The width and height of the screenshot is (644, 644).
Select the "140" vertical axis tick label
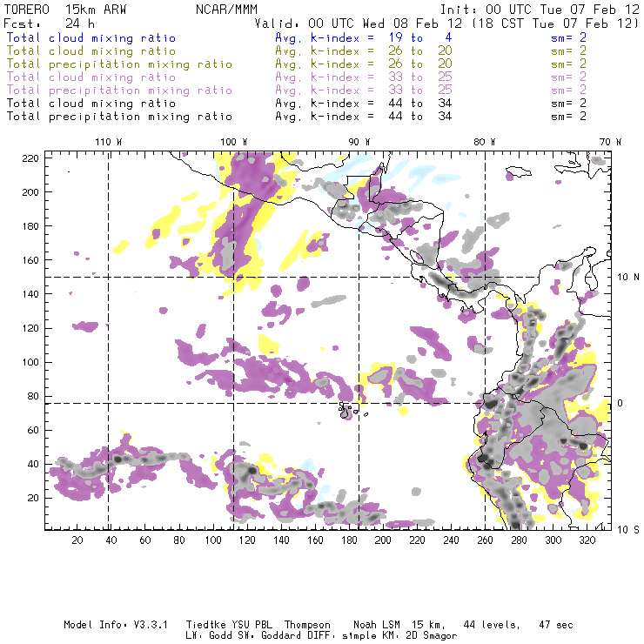pos(30,294)
